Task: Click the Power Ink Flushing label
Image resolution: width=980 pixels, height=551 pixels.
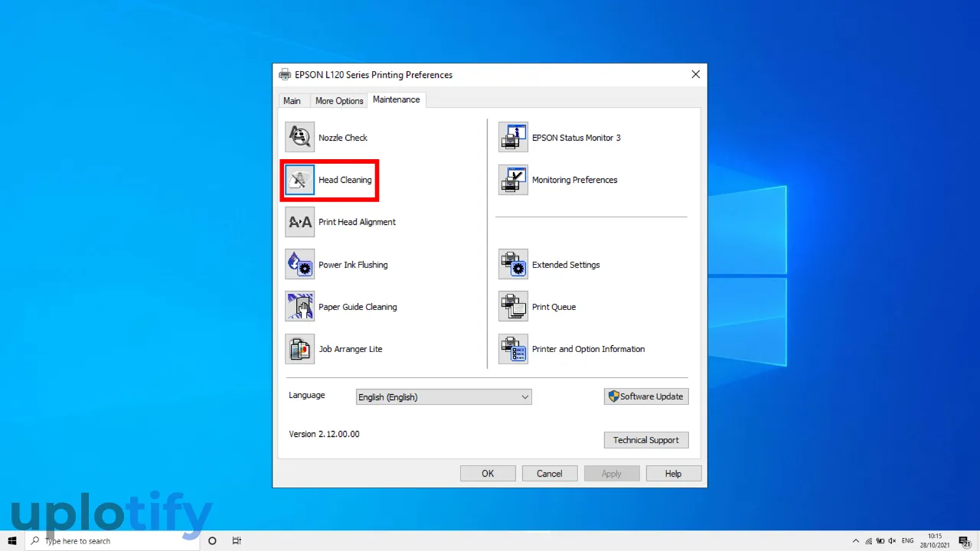Action: point(353,265)
